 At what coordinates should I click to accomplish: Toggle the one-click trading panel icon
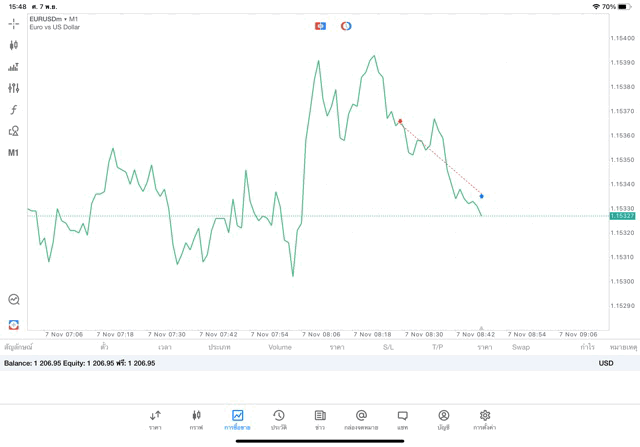tap(14, 325)
